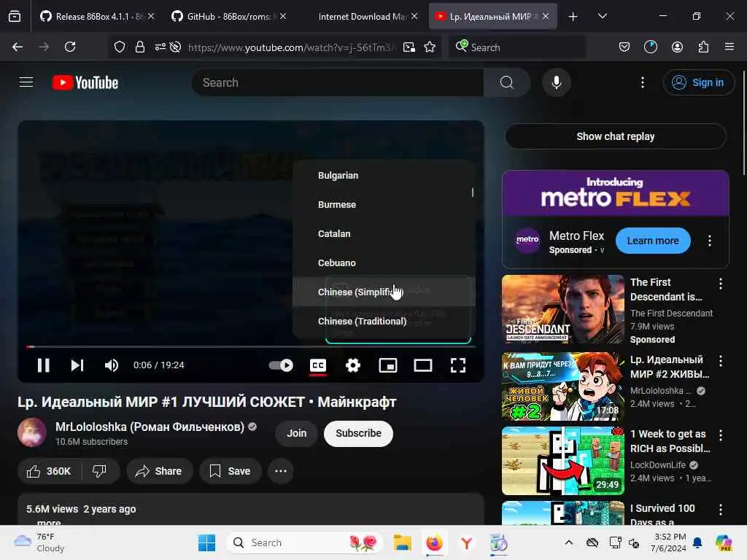Viewport: 747px width, 560px height.
Task: Open options for 1 Week to get RICH video
Action: click(x=720, y=435)
